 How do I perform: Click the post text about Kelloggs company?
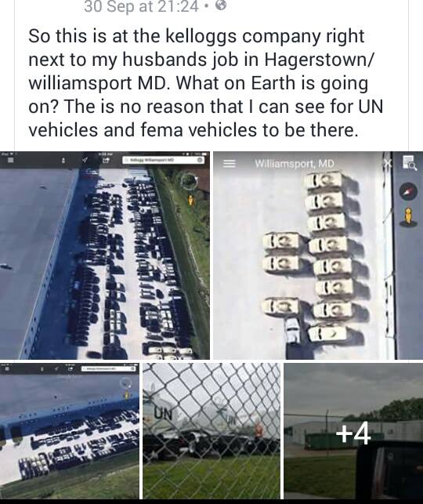point(205,82)
